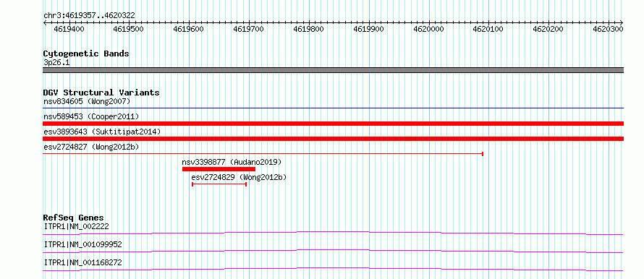Click the chr3:4619357..4620322 region label
The width and height of the screenshot is (644, 279).
tap(89, 16)
